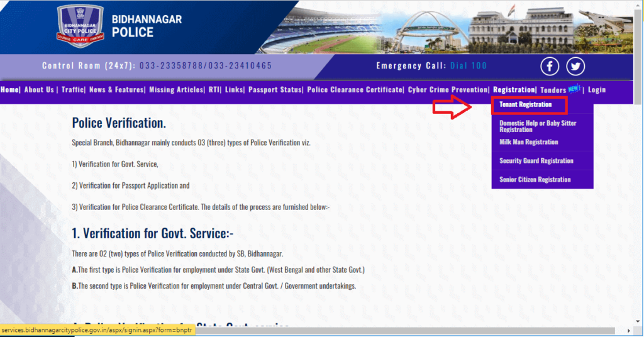This screenshot has width=644, height=337.
Task: Go to the Login page
Action: [597, 89]
